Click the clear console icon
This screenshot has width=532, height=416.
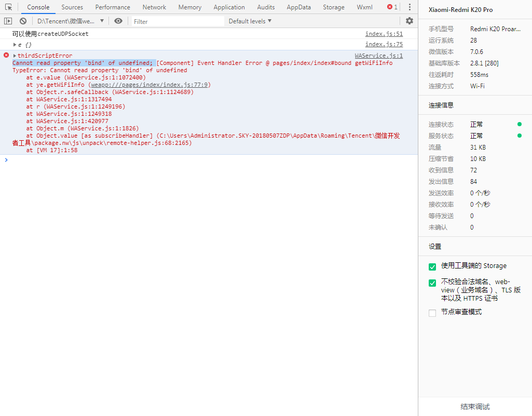tap(23, 21)
